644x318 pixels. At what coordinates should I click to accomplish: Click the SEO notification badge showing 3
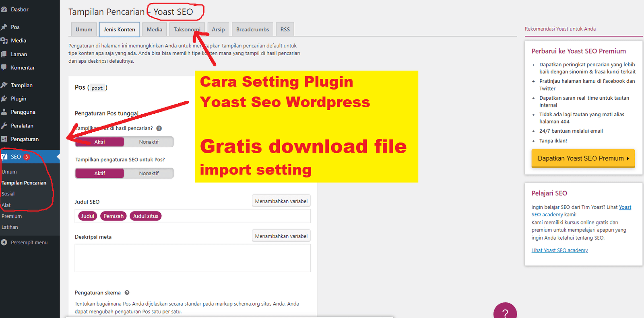click(27, 157)
